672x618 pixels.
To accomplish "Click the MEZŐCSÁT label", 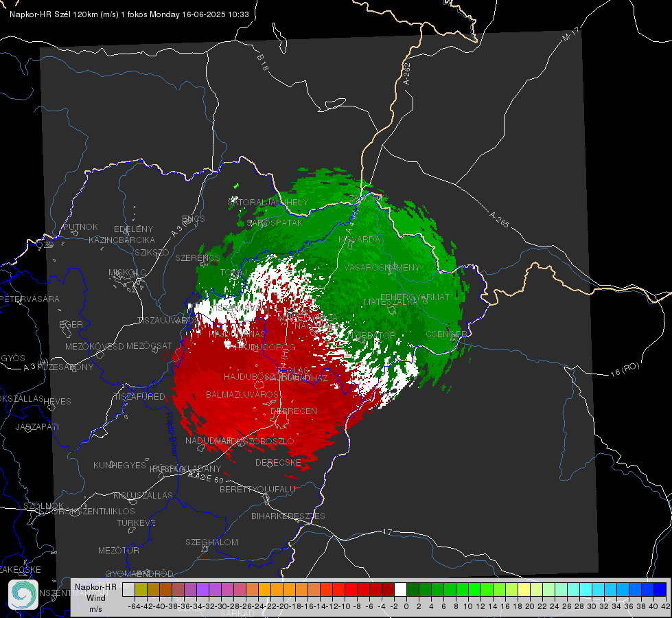I will pyautogui.click(x=149, y=345).
